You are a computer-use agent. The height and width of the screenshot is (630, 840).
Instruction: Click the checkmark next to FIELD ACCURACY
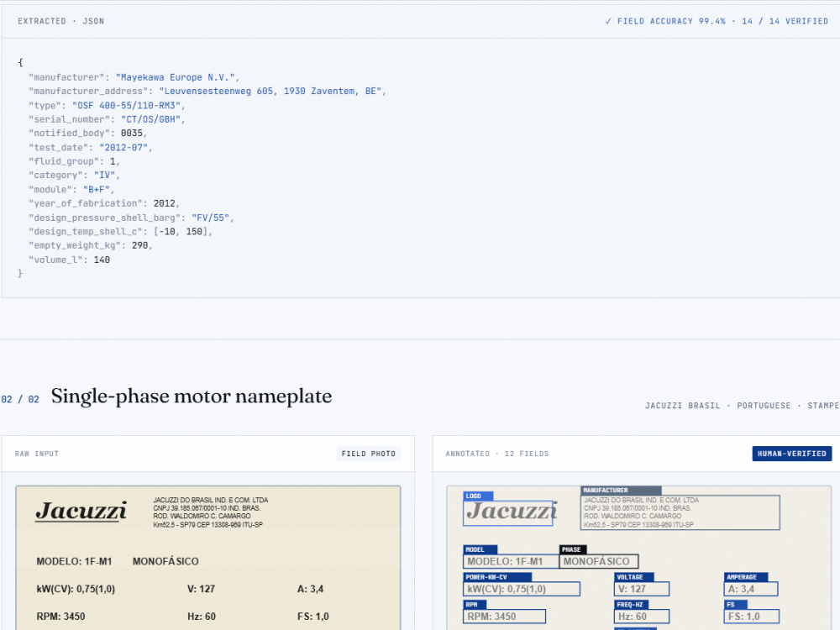click(608, 22)
